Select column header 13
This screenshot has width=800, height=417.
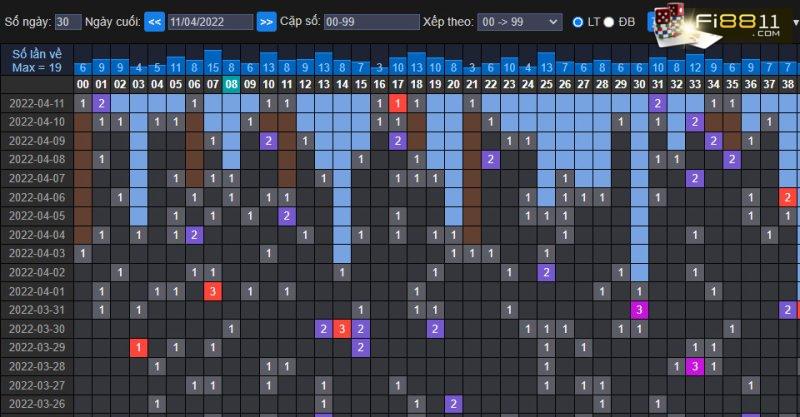[x=323, y=84]
